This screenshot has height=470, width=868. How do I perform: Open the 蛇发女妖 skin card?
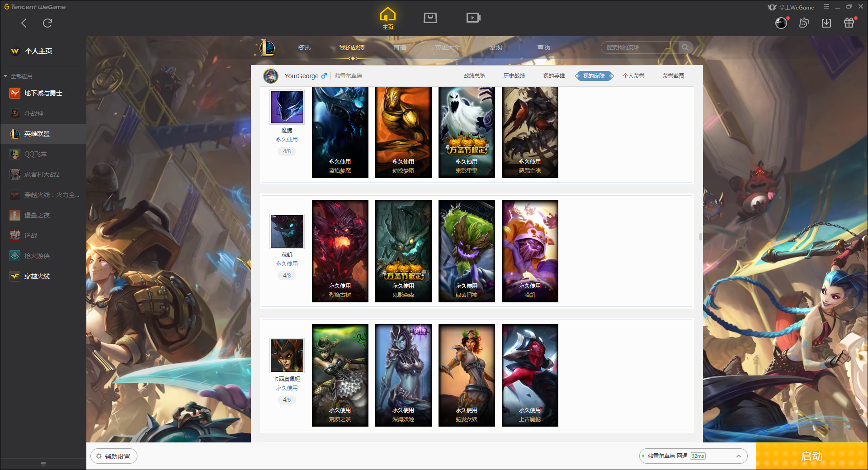click(x=467, y=375)
